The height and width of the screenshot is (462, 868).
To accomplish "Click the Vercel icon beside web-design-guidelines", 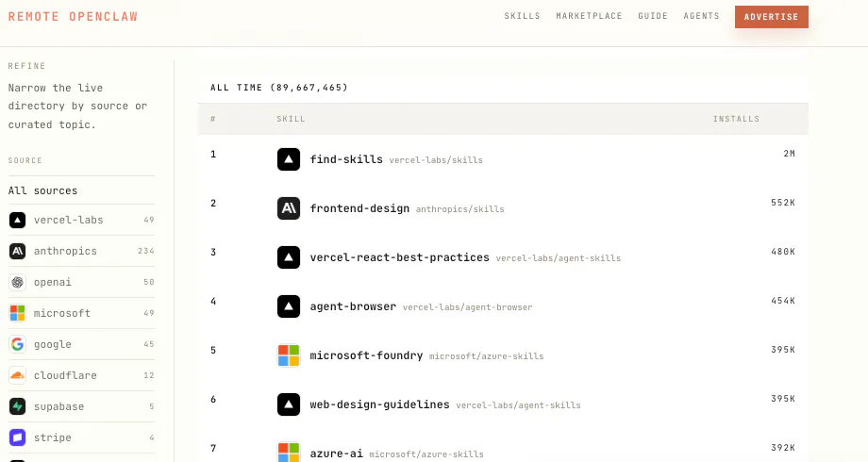I will click(x=289, y=404).
